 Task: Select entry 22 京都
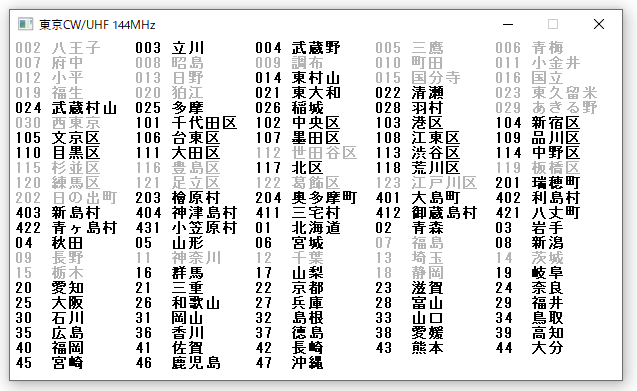point(289,289)
